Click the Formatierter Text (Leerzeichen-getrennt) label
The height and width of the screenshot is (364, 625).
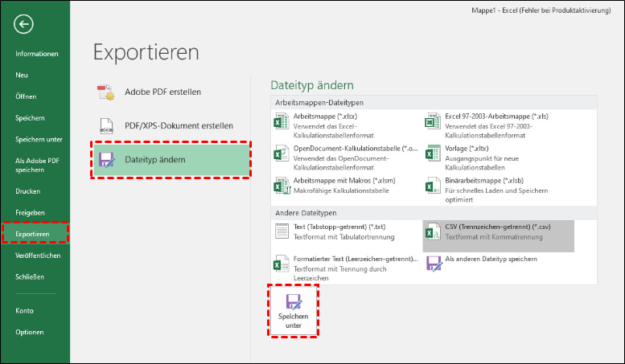(356, 259)
